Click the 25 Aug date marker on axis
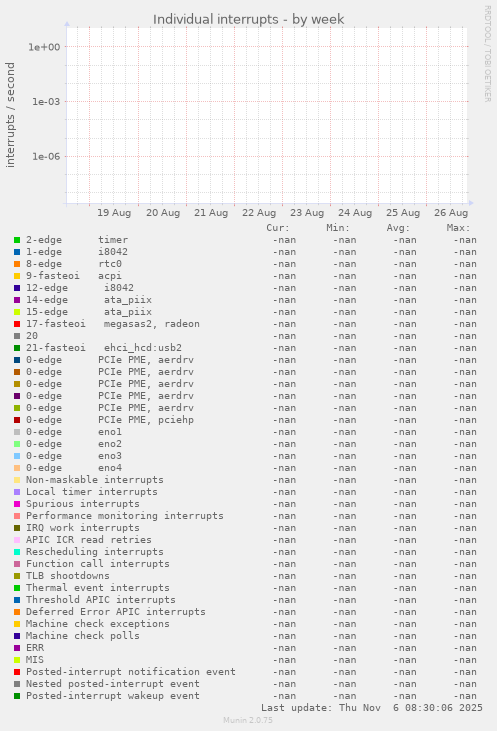Screen dimensions: 497x731 point(403,213)
